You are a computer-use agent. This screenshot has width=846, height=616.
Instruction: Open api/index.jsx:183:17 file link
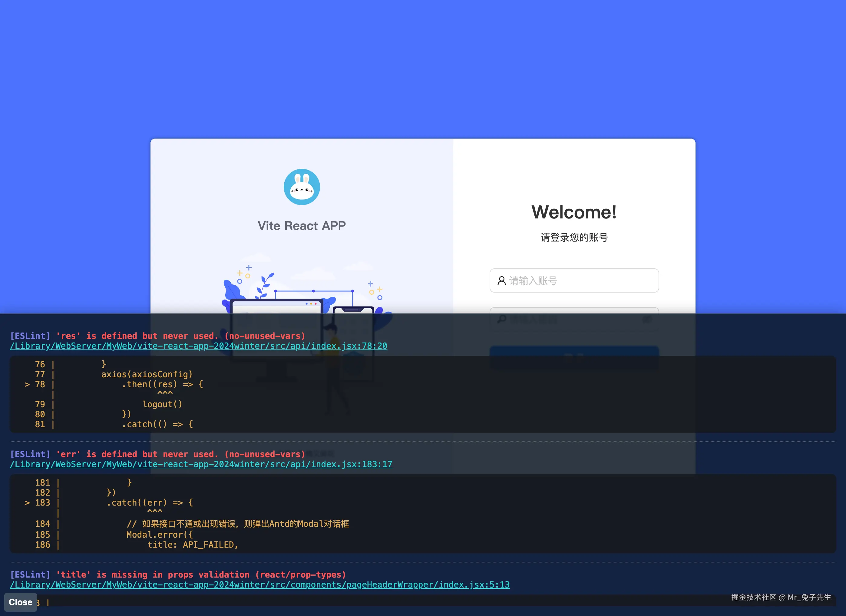[x=201, y=464]
